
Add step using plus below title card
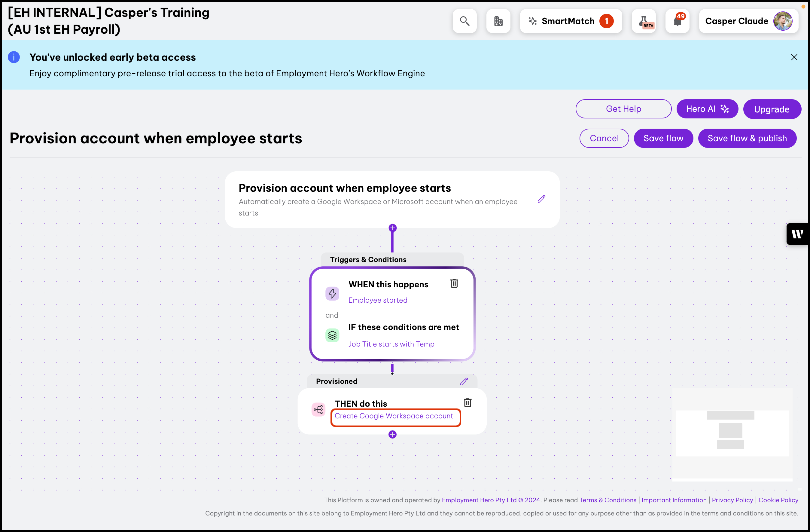[x=392, y=228]
